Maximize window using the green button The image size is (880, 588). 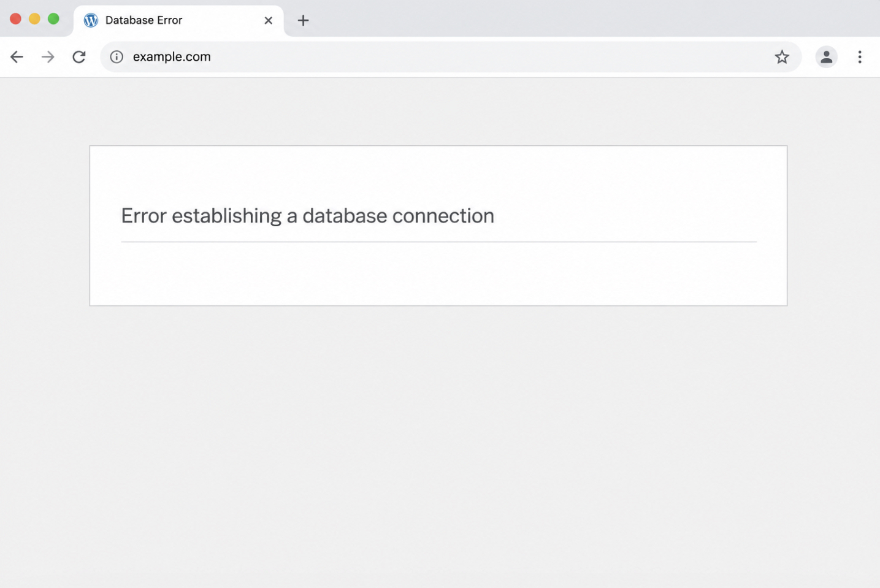(54, 19)
